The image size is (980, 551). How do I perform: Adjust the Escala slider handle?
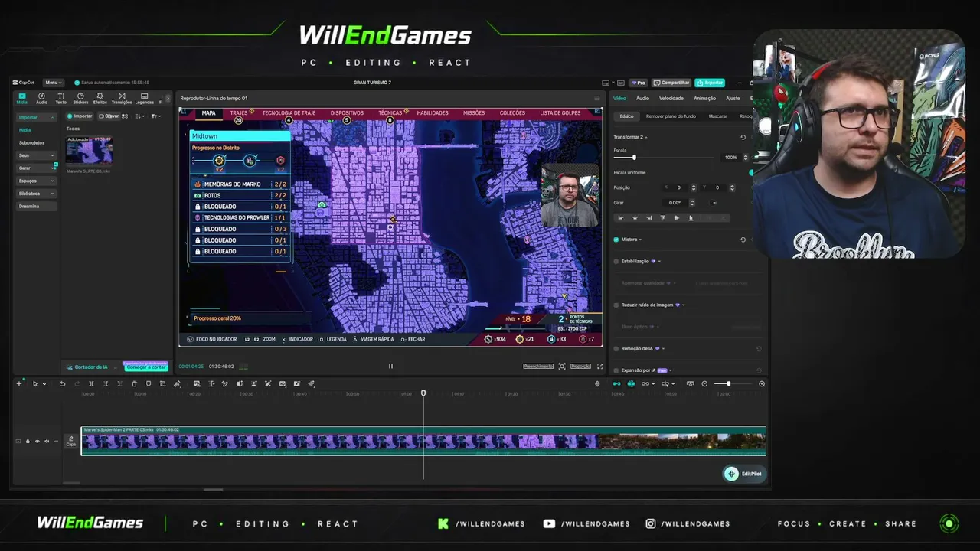634,158
